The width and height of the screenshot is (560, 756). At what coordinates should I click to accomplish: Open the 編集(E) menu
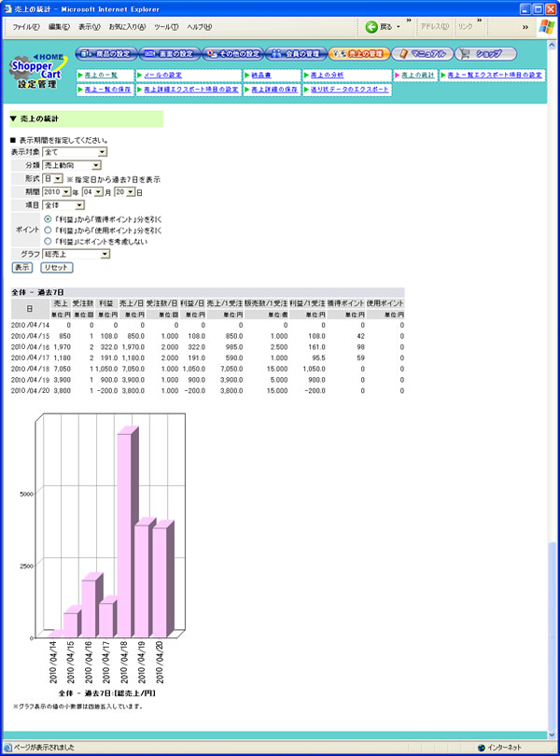(60, 27)
